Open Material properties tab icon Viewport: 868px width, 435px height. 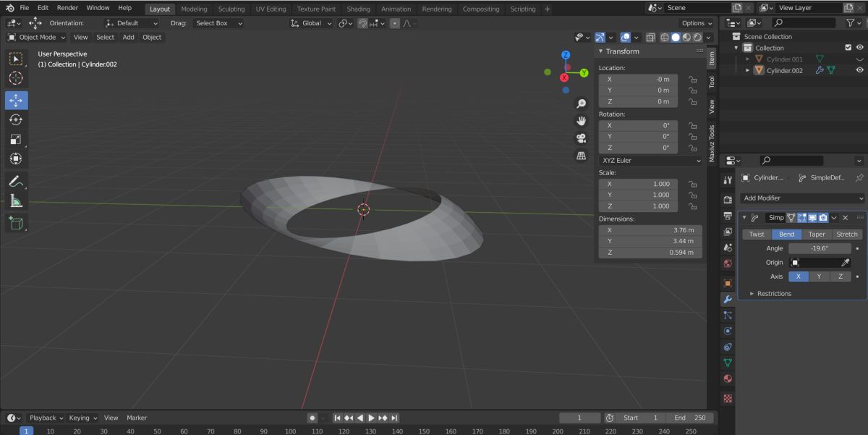pos(728,379)
